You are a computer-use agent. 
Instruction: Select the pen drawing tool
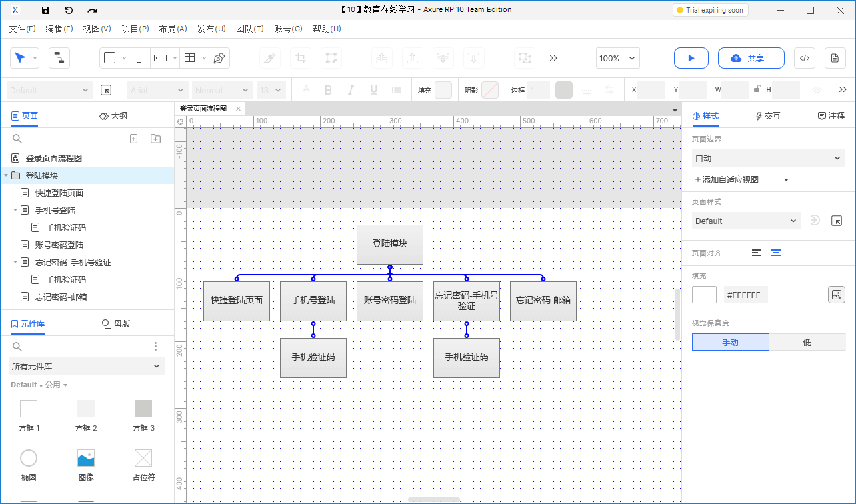[219, 58]
